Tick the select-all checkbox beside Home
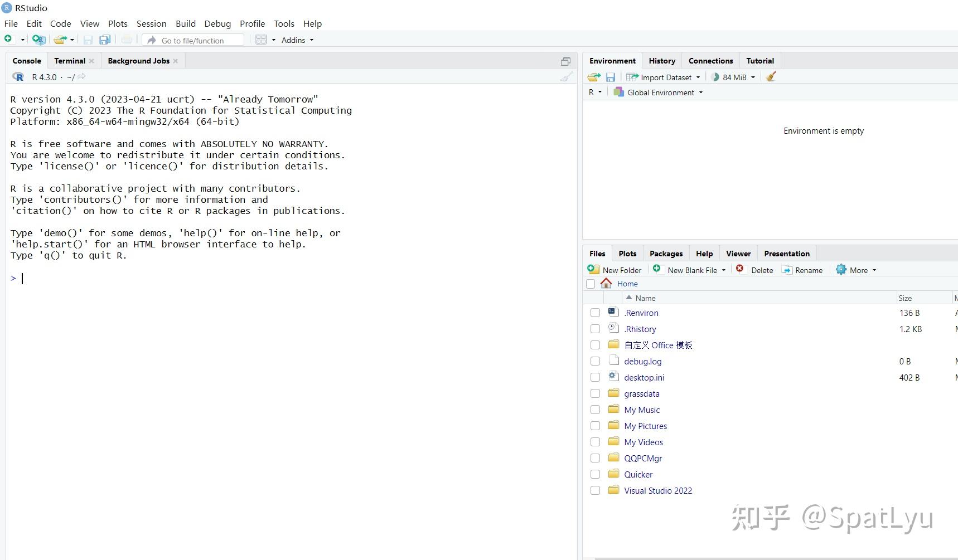Viewport: 958px width, 560px height. pyautogui.click(x=591, y=284)
